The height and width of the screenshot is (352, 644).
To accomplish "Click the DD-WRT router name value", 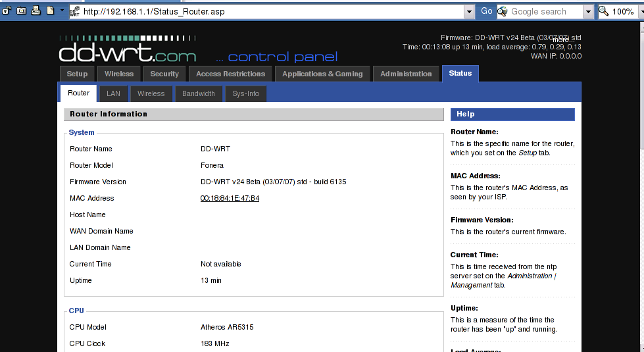I will point(215,149).
